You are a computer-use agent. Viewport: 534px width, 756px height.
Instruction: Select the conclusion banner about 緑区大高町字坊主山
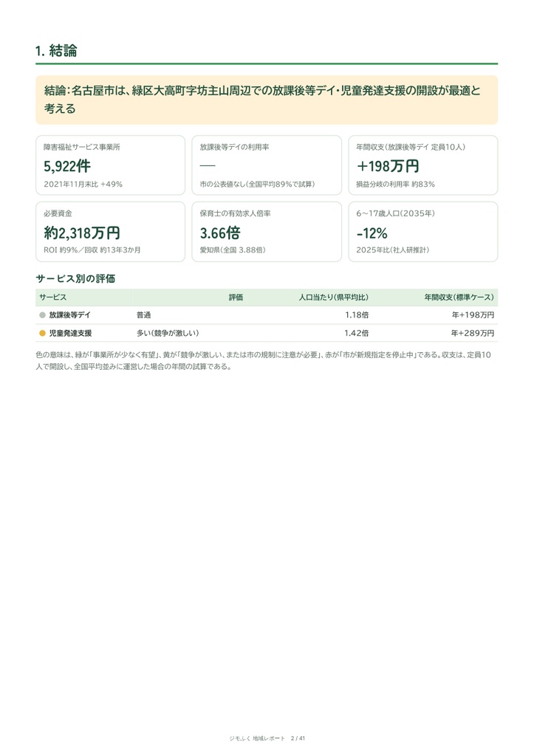point(267,100)
